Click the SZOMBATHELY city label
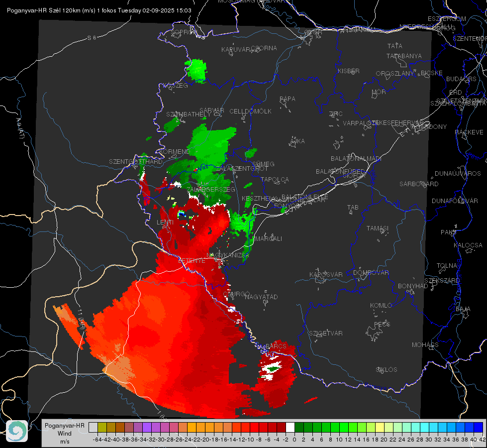 189,114
